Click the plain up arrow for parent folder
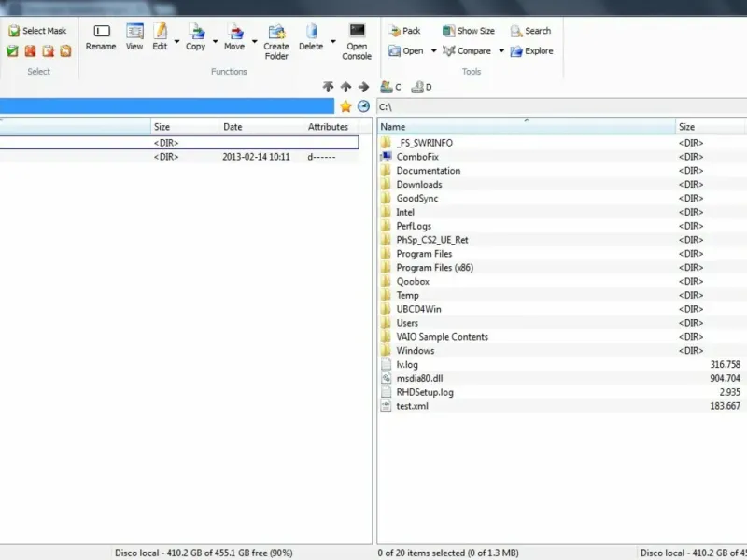Screen dimensions: 747x560 click(345, 87)
